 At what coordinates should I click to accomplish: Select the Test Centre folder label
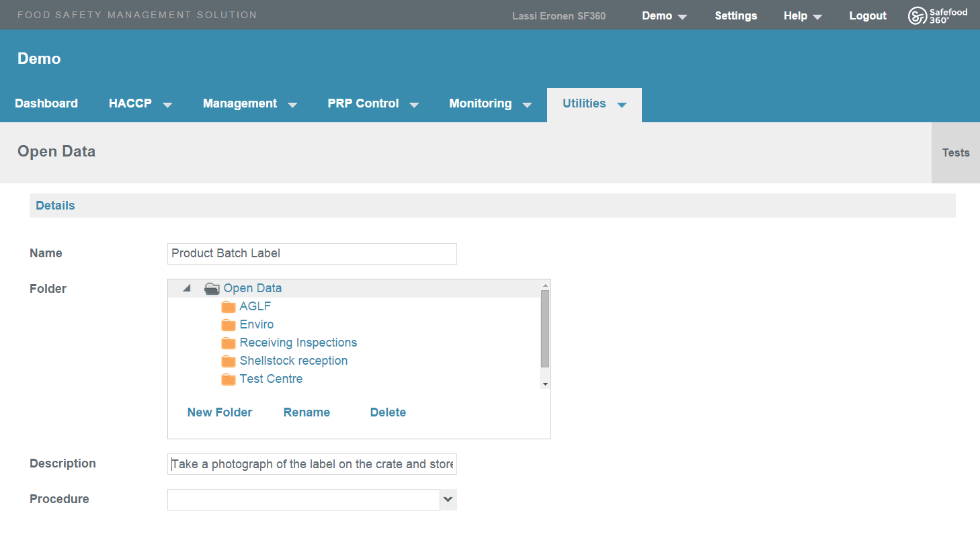click(x=271, y=379)
